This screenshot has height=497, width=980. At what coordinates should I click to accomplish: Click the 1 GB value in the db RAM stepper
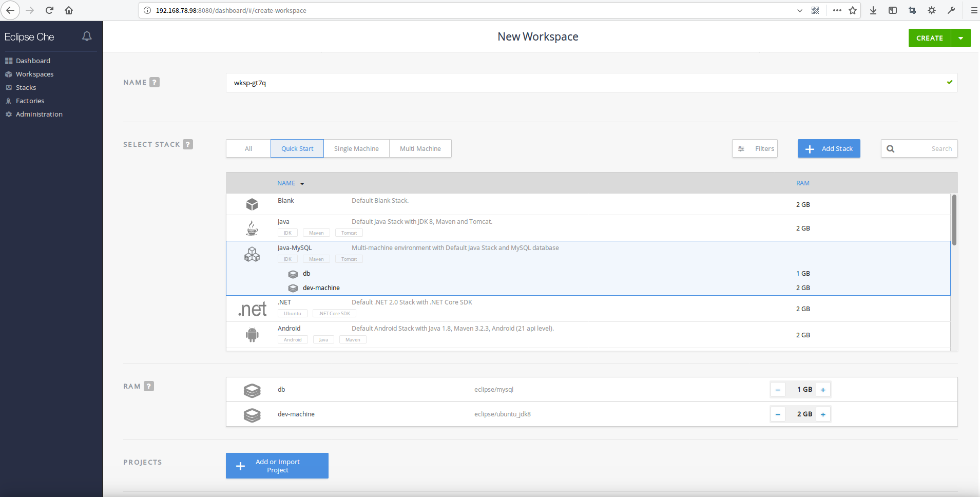804,390
